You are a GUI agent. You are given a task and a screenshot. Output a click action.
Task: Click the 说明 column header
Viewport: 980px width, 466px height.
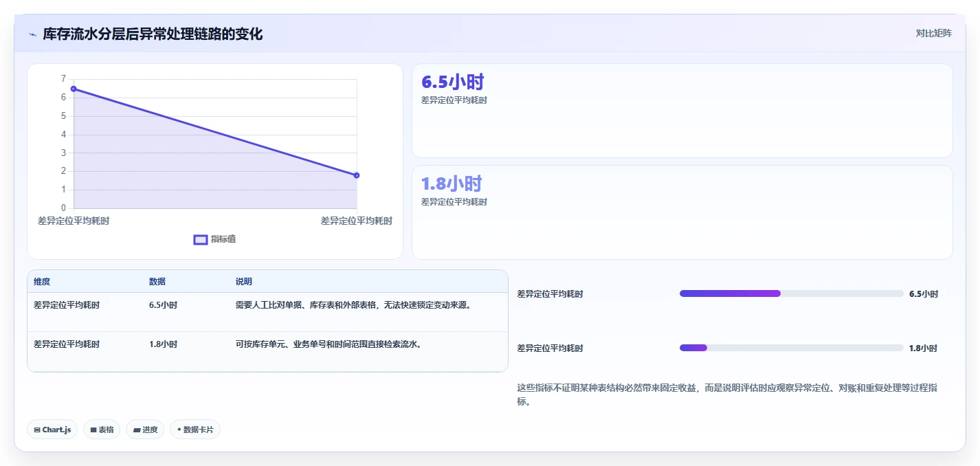click(x=244, y=282)
